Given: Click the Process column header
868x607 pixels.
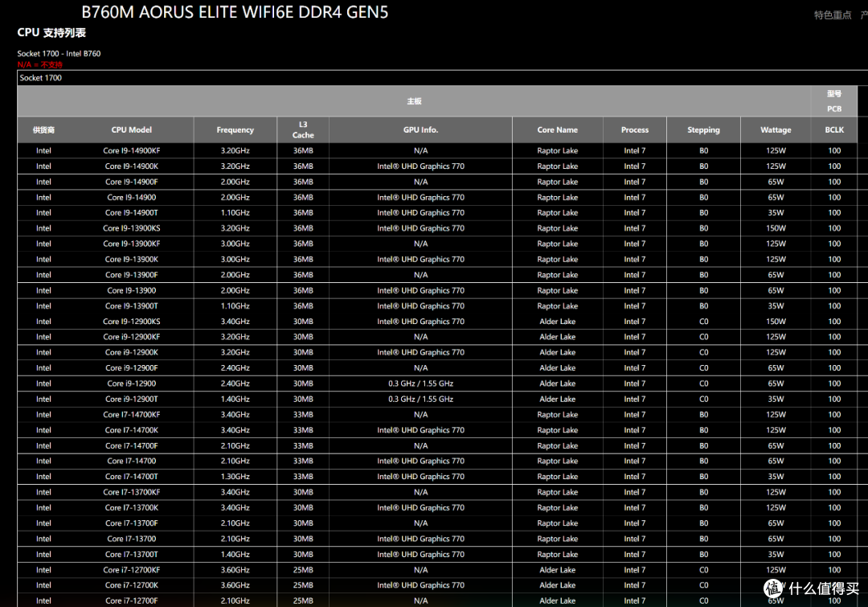Looking at the screenshot, I should pos(634,129).
